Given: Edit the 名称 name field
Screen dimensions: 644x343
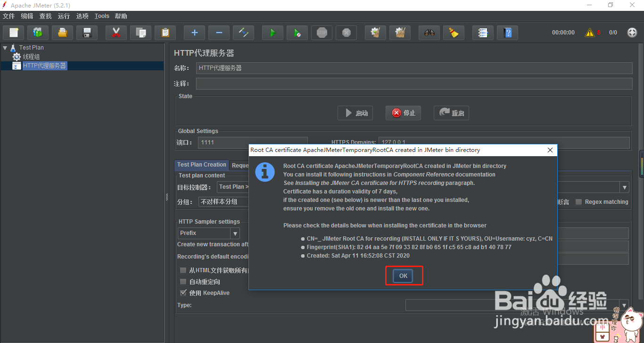Looking at the screenshot, I should [414, 68].
